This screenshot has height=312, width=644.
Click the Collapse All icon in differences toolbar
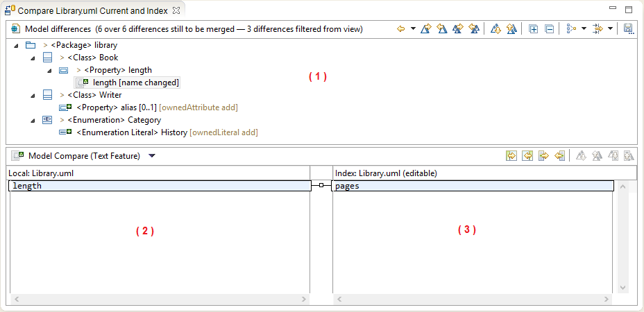(x=549, y=29)
